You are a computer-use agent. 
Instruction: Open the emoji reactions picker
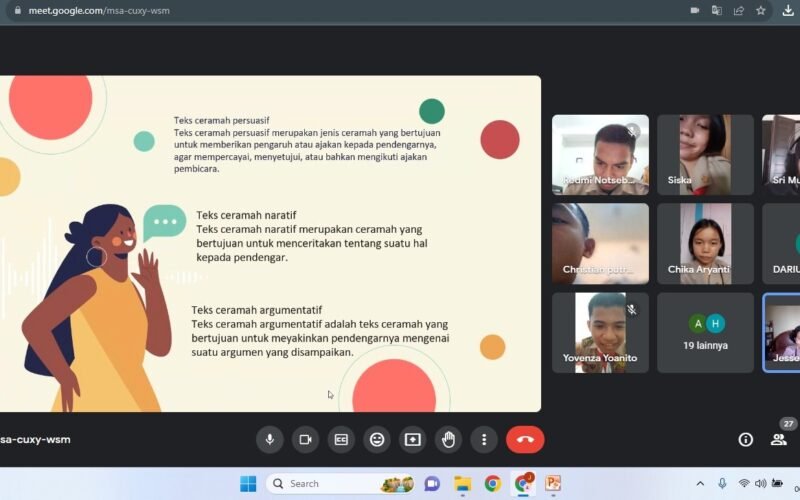tap(377, 439)
